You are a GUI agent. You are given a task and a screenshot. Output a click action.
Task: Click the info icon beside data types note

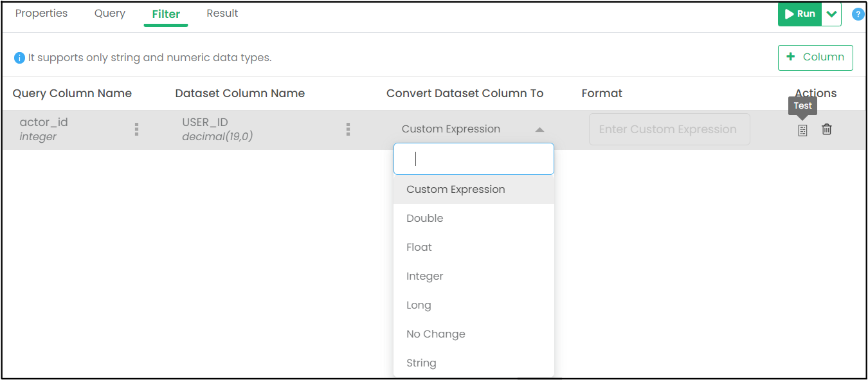point(20,58)
